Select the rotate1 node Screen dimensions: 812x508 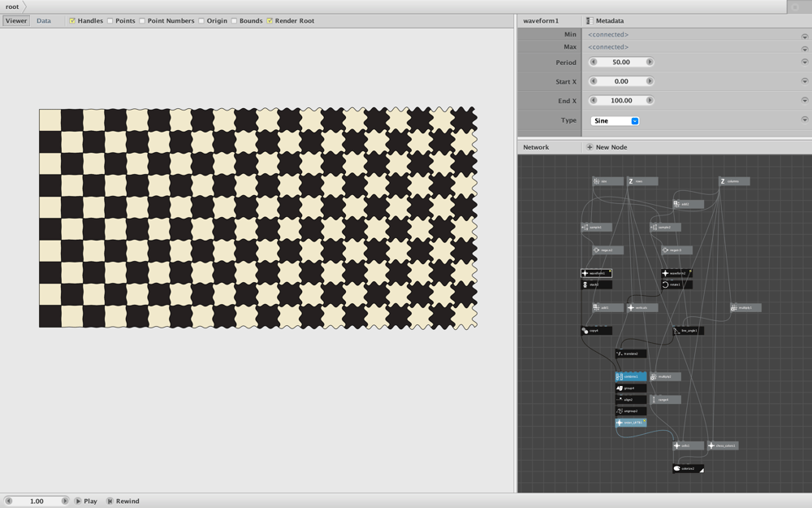coord(676,284)
